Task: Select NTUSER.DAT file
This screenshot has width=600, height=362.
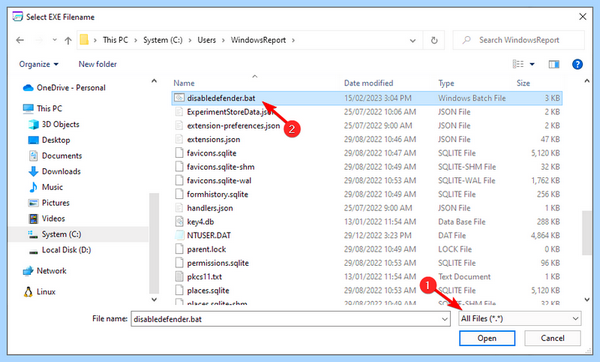Action: [x=367, y=236]
